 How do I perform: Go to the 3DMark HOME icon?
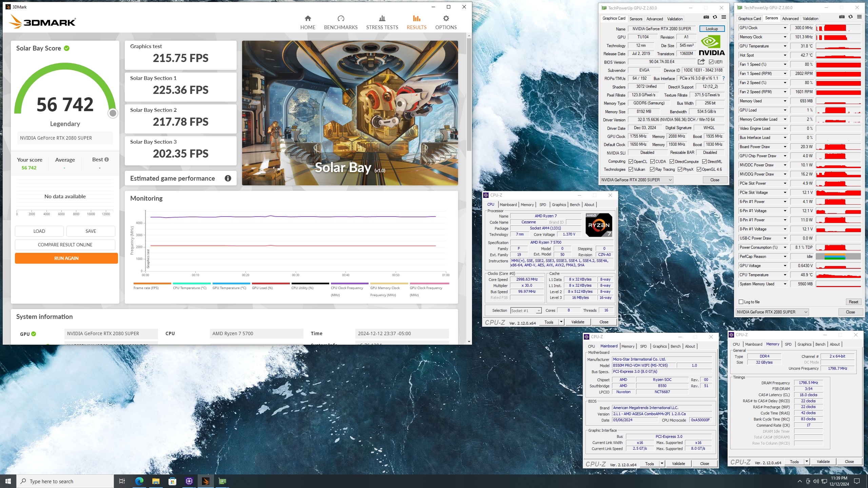click(x=308, y=18)
